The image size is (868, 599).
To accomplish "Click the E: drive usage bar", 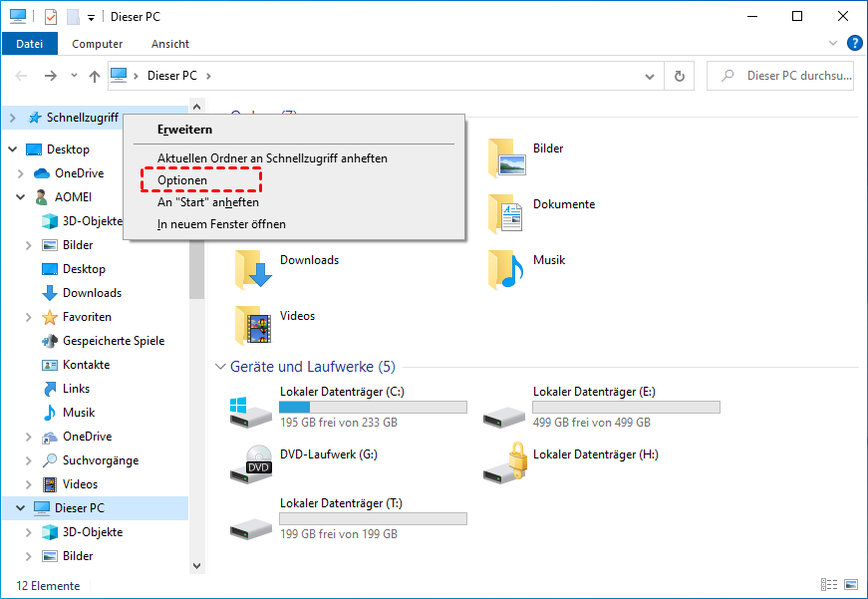I will point(626,408).
